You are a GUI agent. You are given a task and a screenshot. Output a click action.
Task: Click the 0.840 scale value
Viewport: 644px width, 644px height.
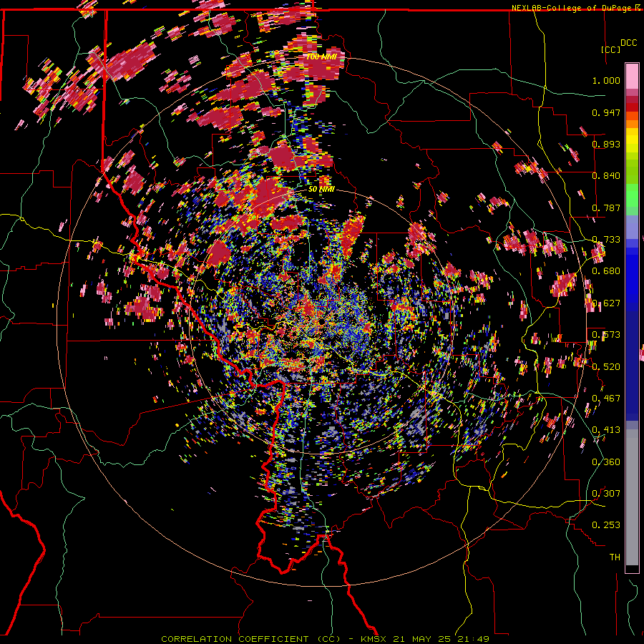[606, 176]
